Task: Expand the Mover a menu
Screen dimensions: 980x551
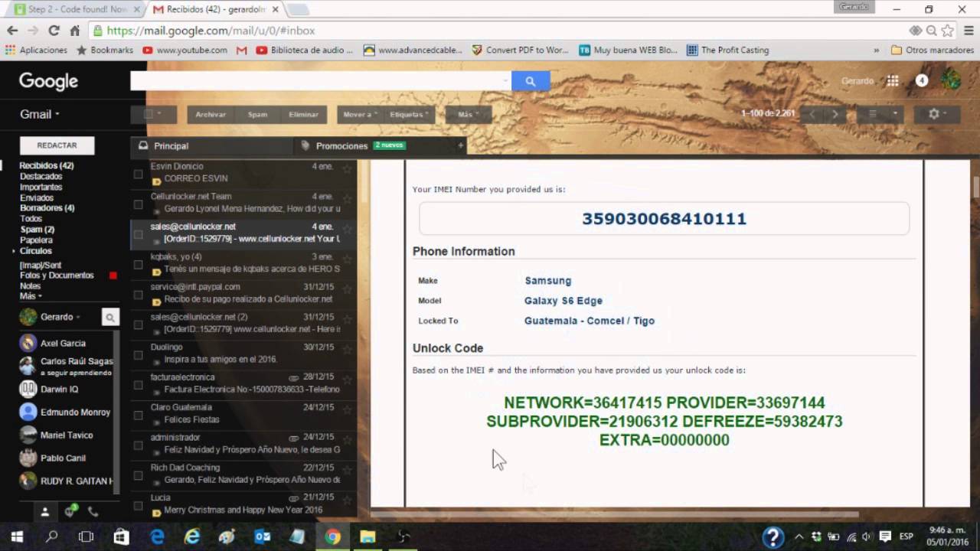Action: (358, 114)
